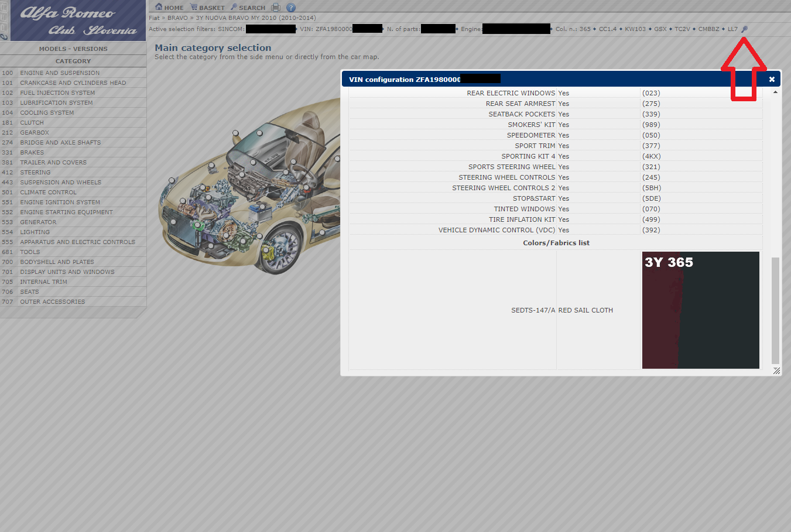Click the SPEEDOMETER option row
The image size is (791, 532).
tap(556, 135)
